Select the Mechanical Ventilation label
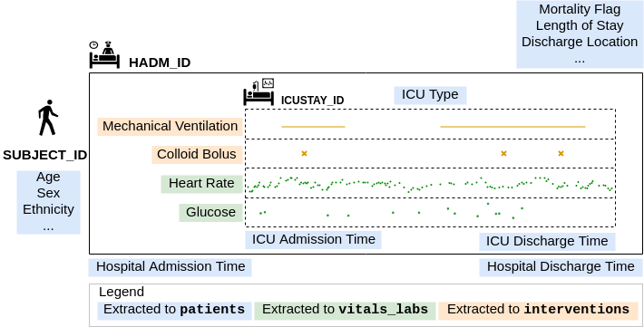 click(170, 126)
